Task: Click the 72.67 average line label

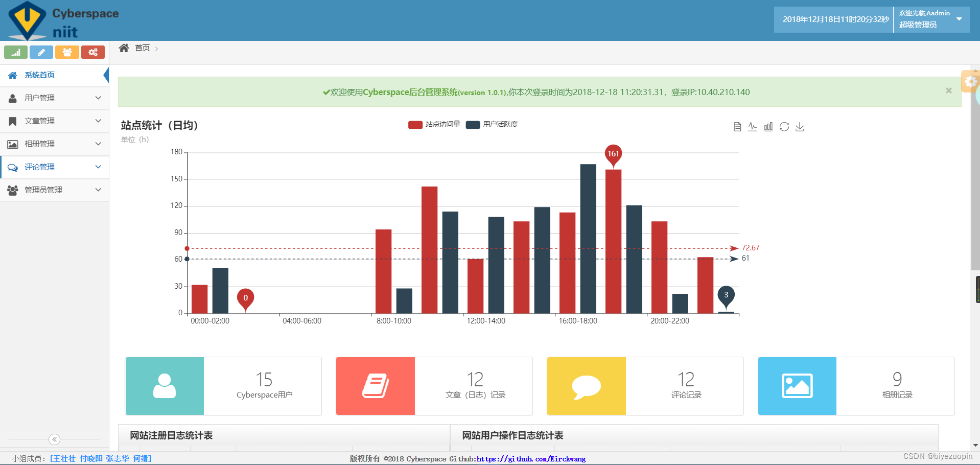Action: 751,248
